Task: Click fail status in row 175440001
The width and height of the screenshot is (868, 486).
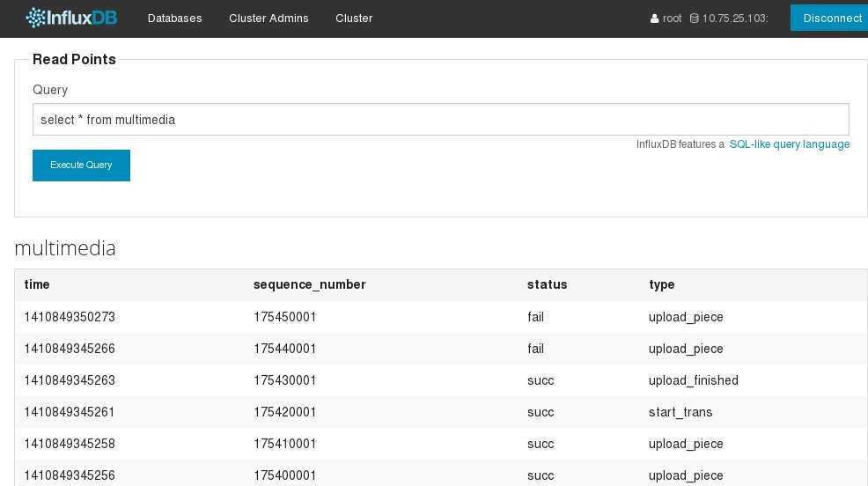Action: [536, 348]
